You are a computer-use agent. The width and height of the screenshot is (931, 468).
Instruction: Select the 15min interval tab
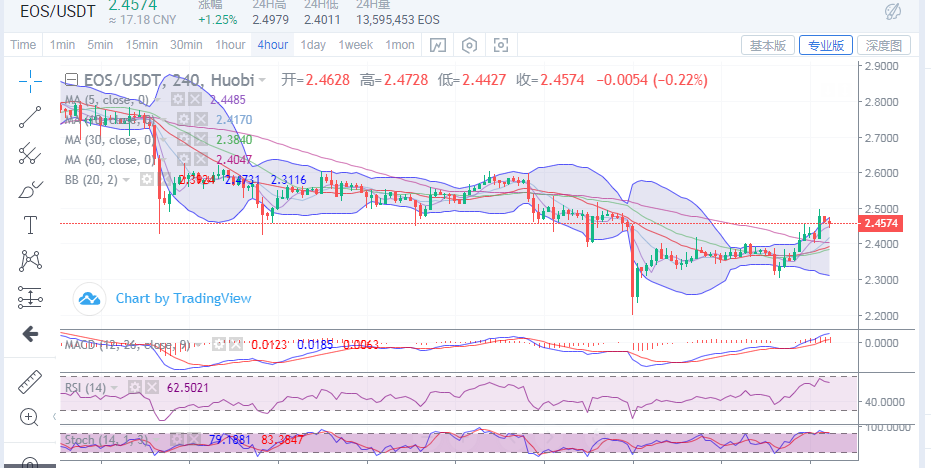coord(141,45)
